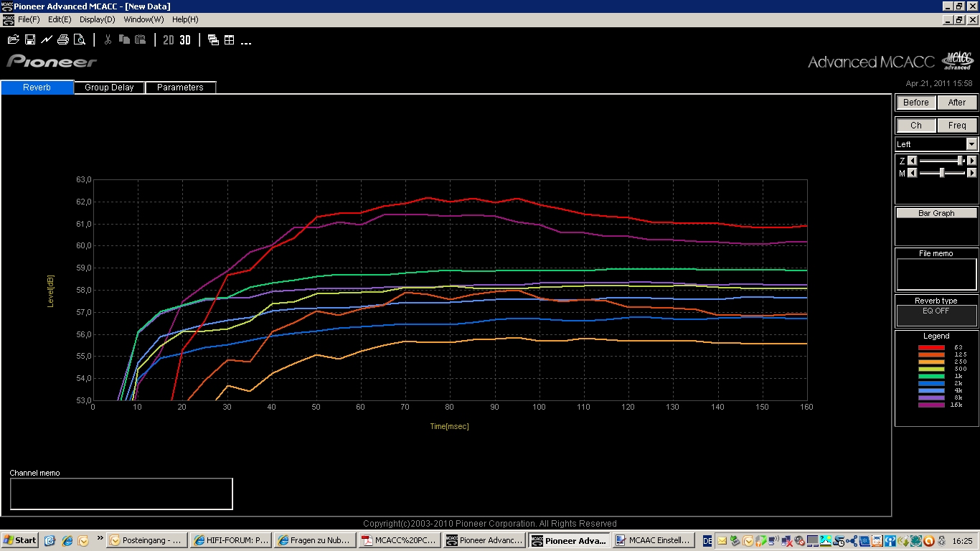Open the Display(D) menu
This screenshot has height=551, width=980.
(97, 19)
